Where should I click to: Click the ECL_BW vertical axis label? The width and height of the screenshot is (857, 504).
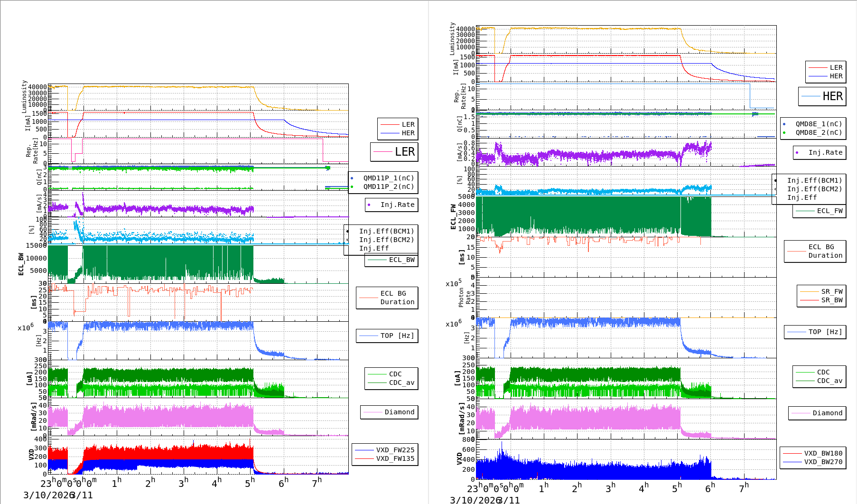coord(21,264)
